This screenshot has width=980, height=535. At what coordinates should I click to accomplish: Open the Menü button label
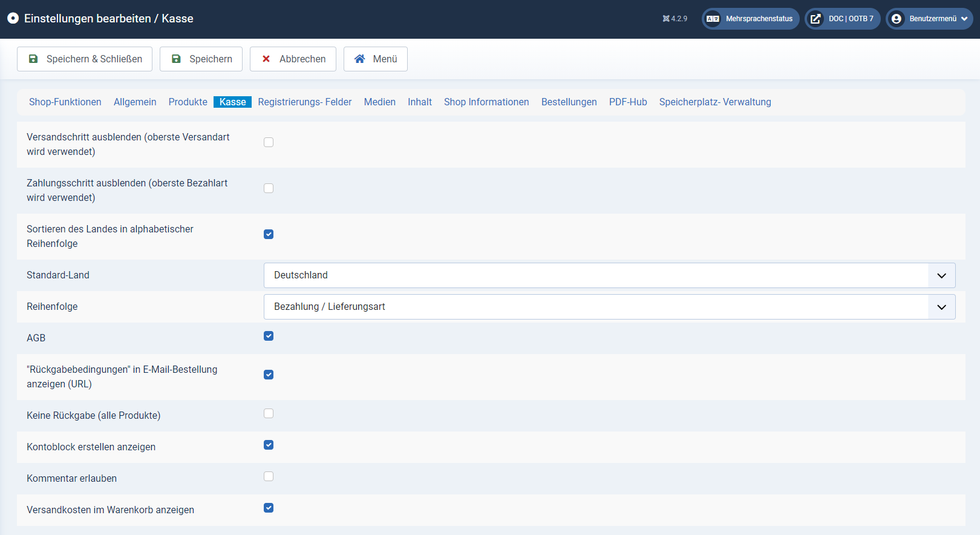point(385,59)
